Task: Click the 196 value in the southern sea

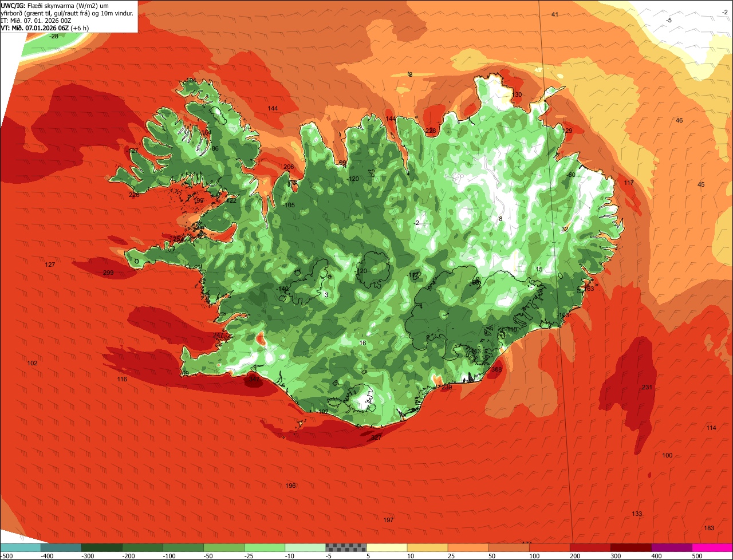Action: 290,486
